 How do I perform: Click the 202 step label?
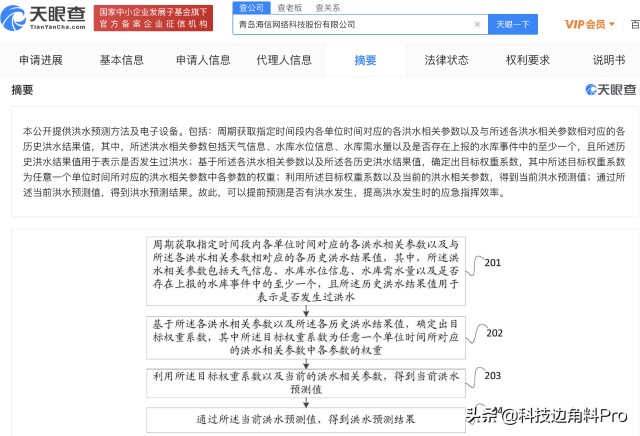494,333
